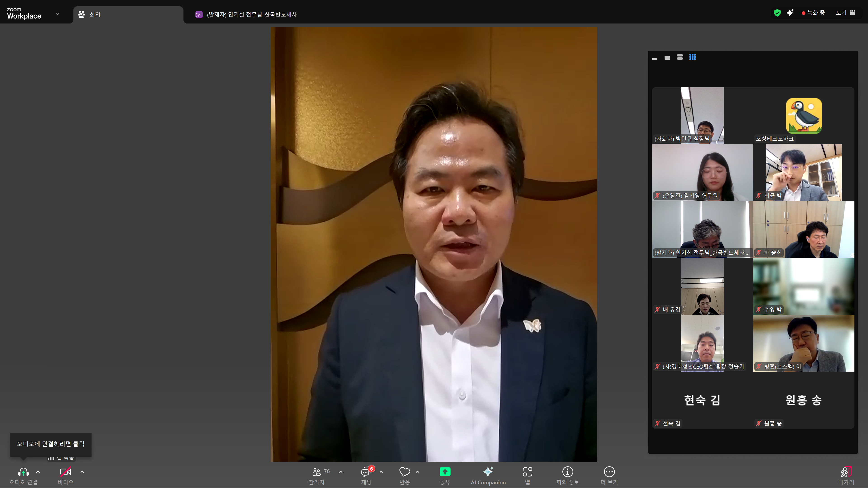Click the green Share screen icon
Image resolution: width=868 pixels, height=488 pixels.
[x=445, y=472]
